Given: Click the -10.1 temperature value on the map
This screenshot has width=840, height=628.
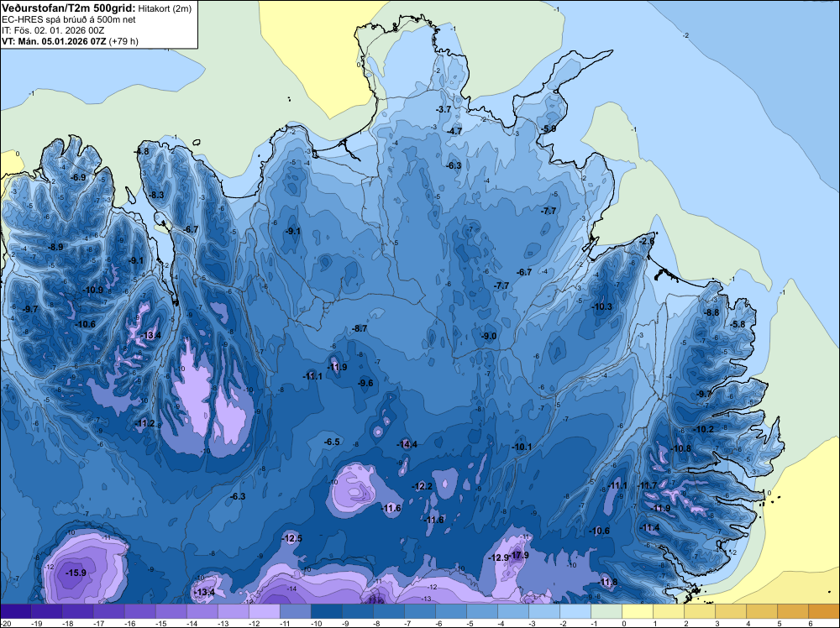Looking at the screenshot, I should tap(522, 447).
